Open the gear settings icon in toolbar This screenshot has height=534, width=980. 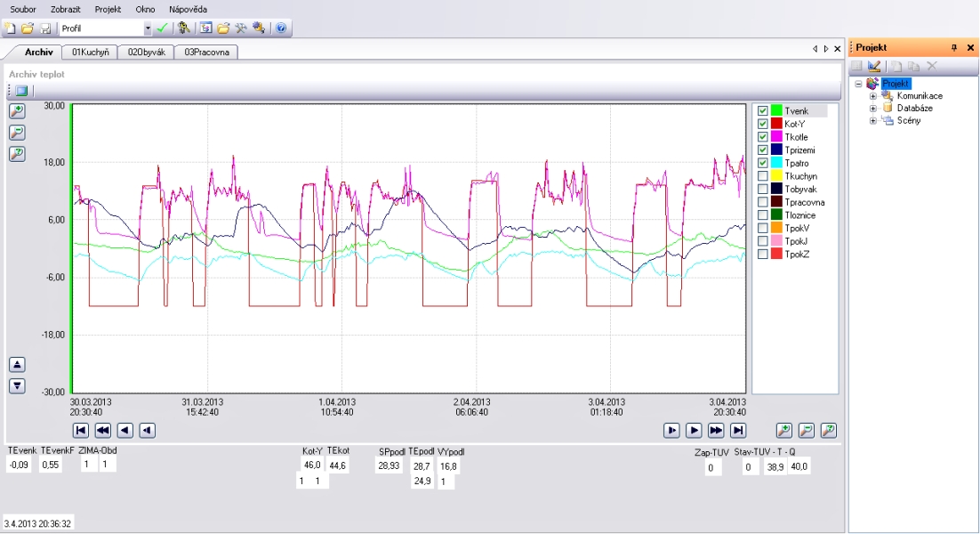tap(259, 28)
